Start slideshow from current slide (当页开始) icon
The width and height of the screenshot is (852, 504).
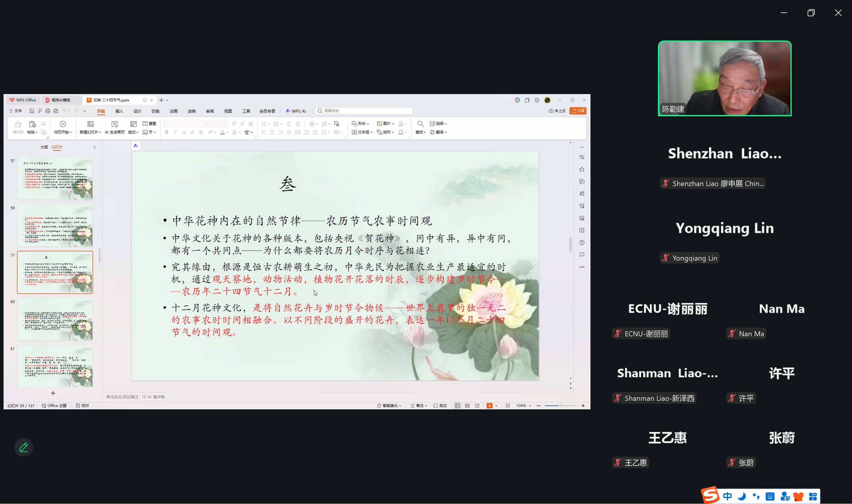63,124
